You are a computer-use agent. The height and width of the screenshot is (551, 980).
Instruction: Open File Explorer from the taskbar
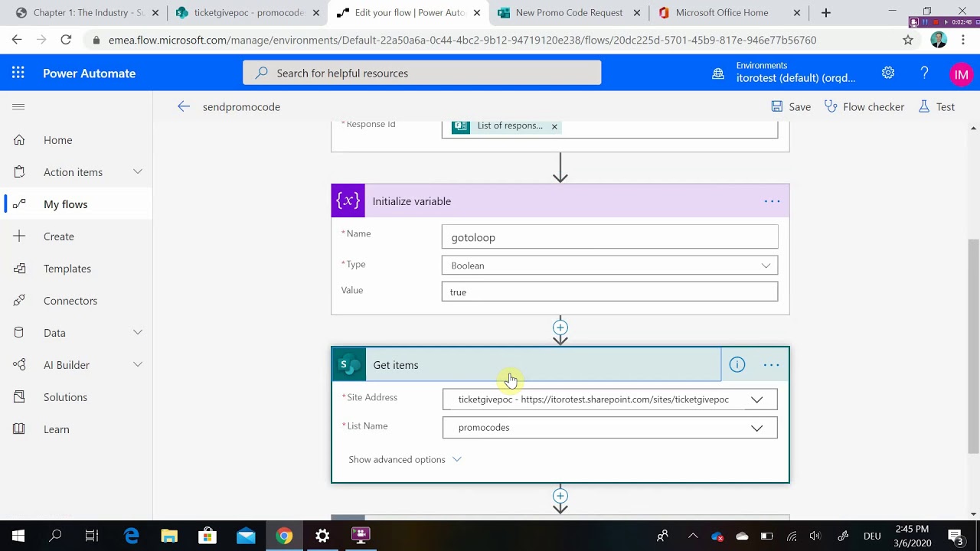click(x=169, y=536)
